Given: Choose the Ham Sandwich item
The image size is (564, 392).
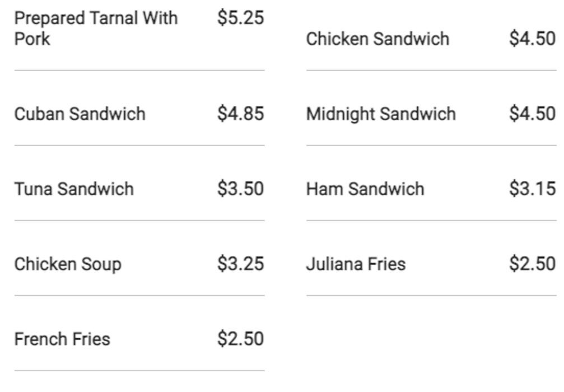Looking at the screenshot, I should [x=365, y=189].
